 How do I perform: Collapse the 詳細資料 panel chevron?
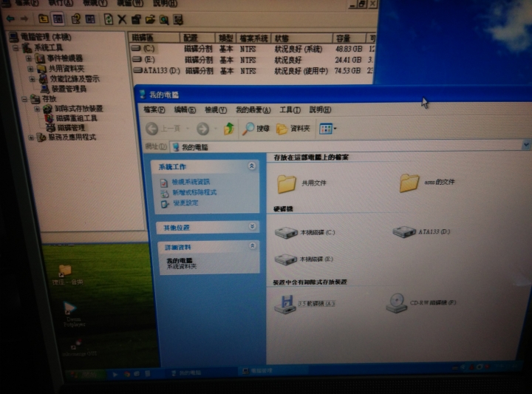(x=253, y=245)
